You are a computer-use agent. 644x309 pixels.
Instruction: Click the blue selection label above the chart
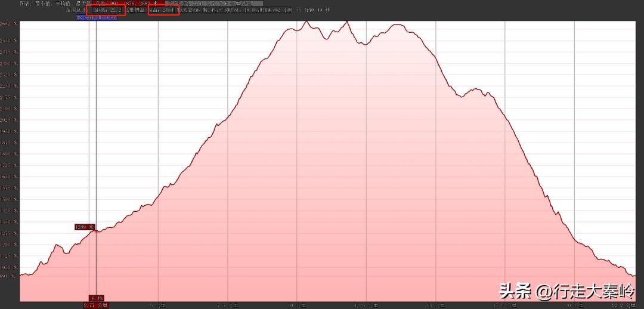pos(97,18)
